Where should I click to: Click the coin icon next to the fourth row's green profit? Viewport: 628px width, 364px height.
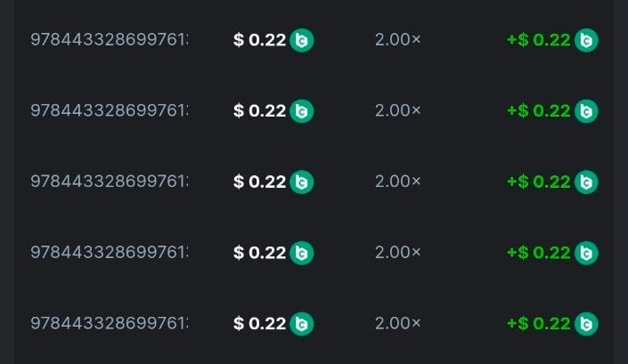click(x=586, y=253)
